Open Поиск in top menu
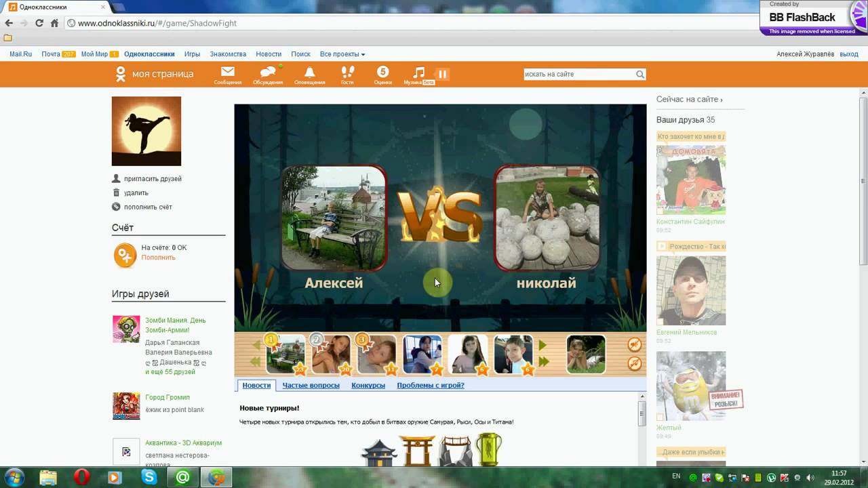The image size is (868, 488). 300,54
